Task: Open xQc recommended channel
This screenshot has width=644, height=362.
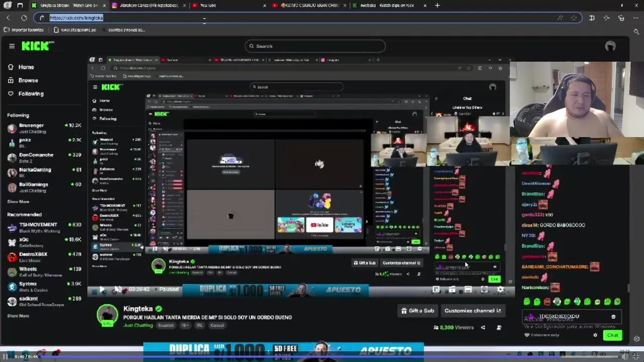Action: [44, 242]
